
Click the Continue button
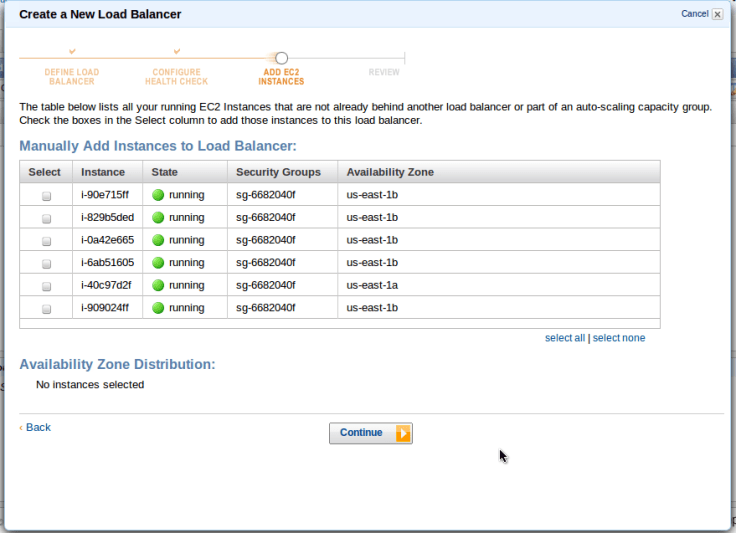coord(371,433)
